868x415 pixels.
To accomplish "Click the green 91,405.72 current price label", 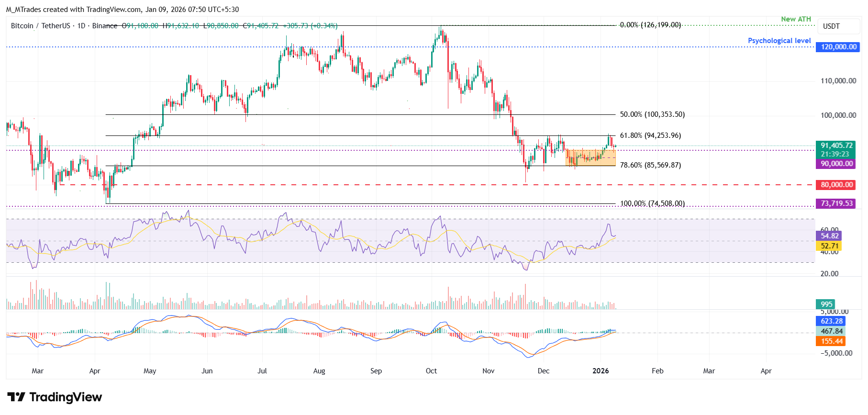I will (836, 146).
